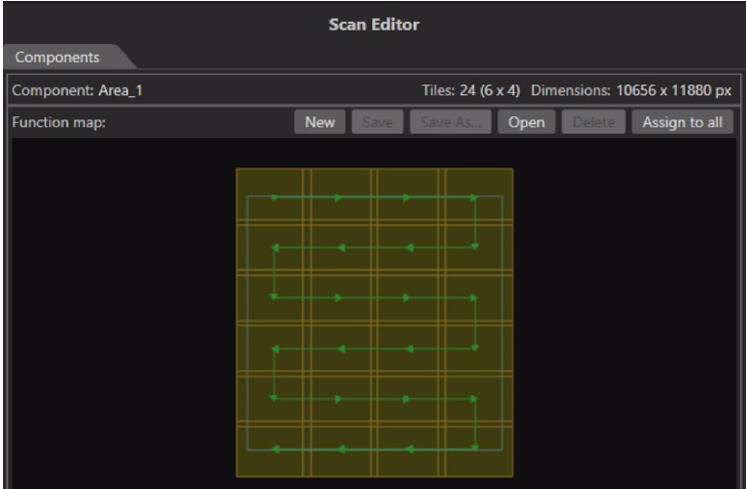
Task: Select the top-left tile in the scan grid
Action: (271, 196)
